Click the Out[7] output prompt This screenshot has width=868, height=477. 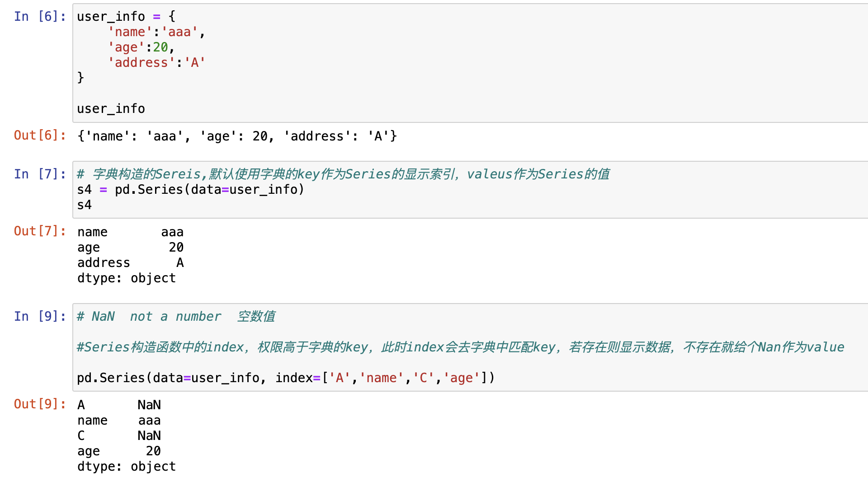coord(40,231)
